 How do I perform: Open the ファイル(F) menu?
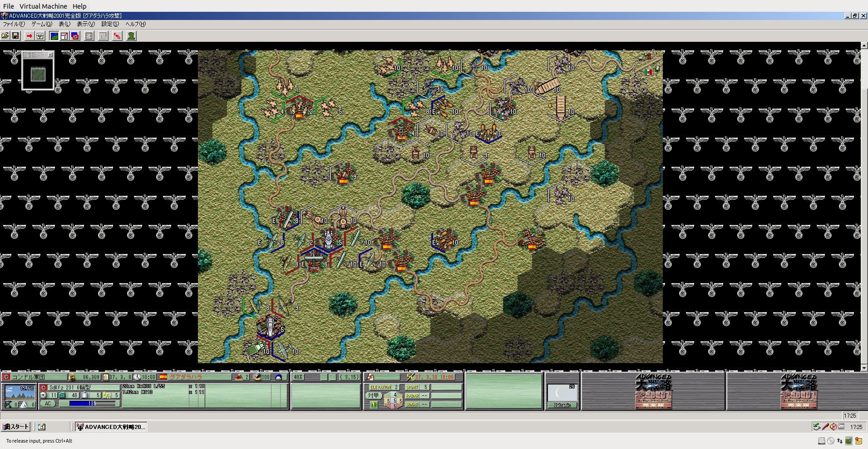(x=14, y=24)
